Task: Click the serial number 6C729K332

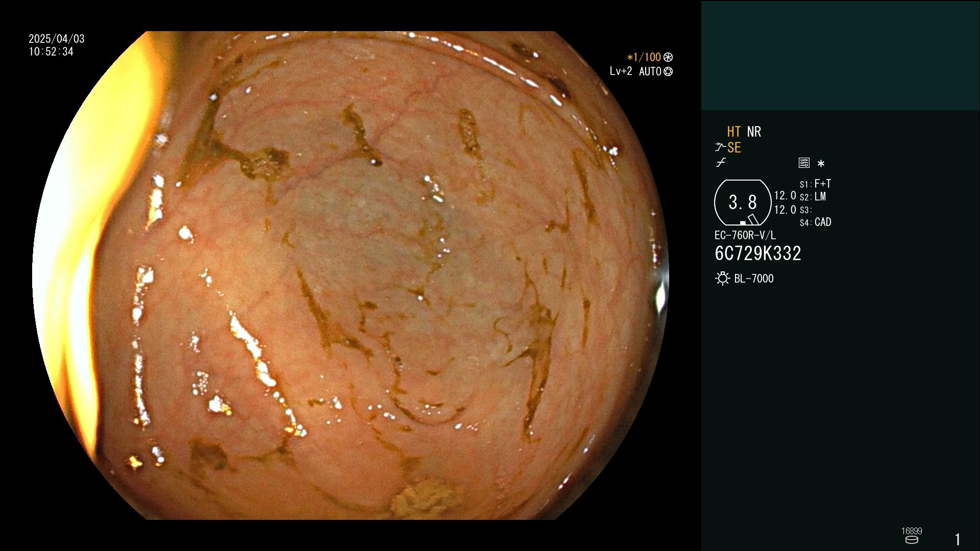Action: pyautogui.click(x=758, y=253)
